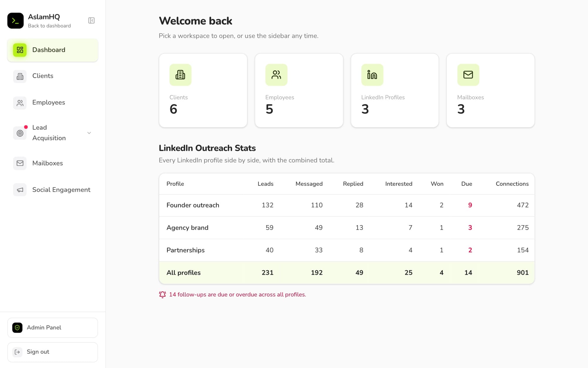Open the Admin Panel button
The width and height of the screenshot is (588, 368).
coord(53,328)
